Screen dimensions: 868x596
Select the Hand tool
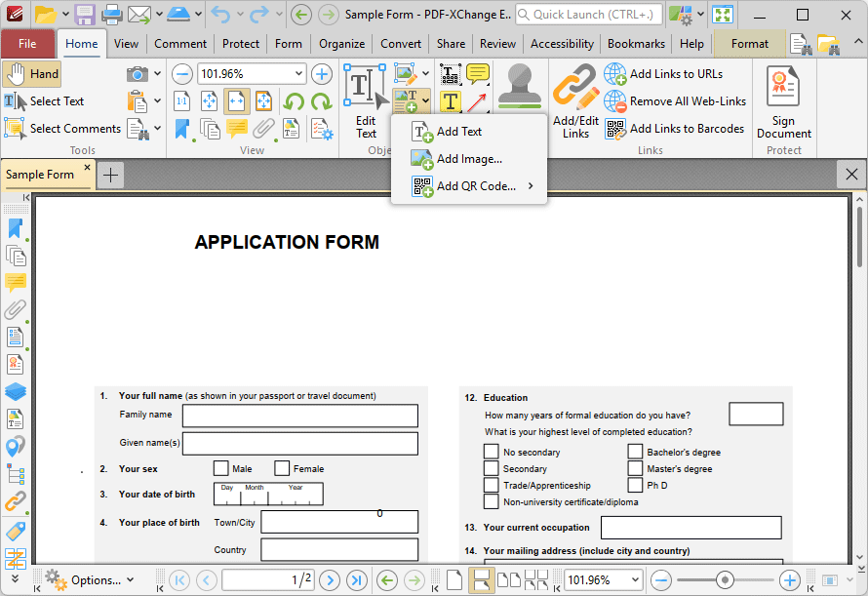point(31,74)
